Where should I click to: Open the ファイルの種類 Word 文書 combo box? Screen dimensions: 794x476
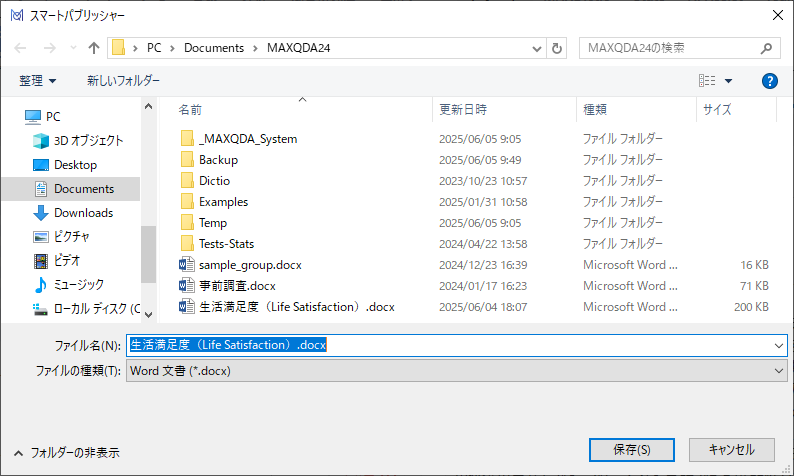457,371
